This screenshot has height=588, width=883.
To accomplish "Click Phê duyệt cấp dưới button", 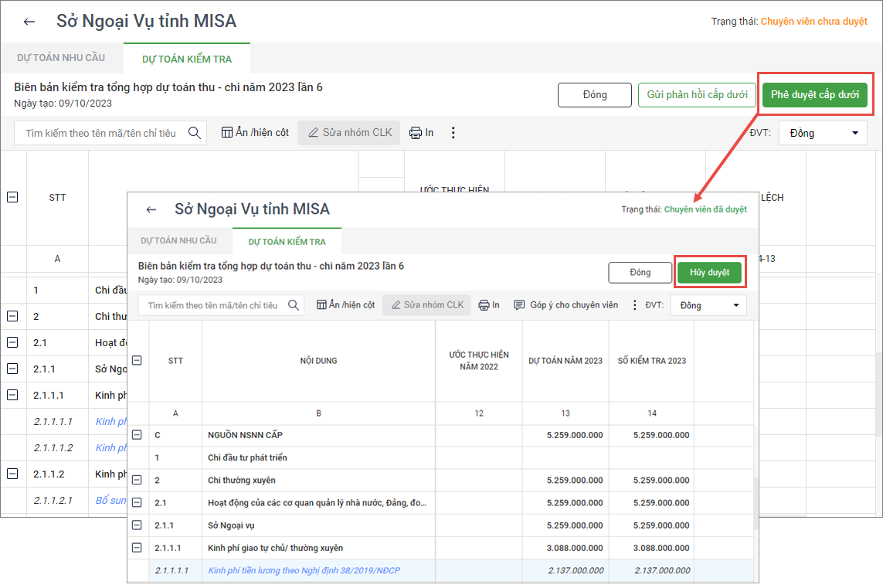I will tap(815, 95).
